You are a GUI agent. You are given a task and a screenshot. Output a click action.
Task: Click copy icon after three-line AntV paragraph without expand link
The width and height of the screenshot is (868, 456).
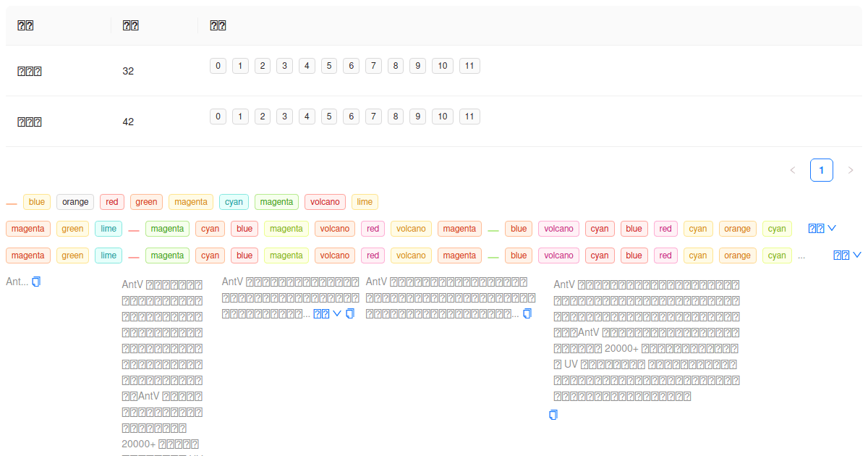click(x=527, y=313)
